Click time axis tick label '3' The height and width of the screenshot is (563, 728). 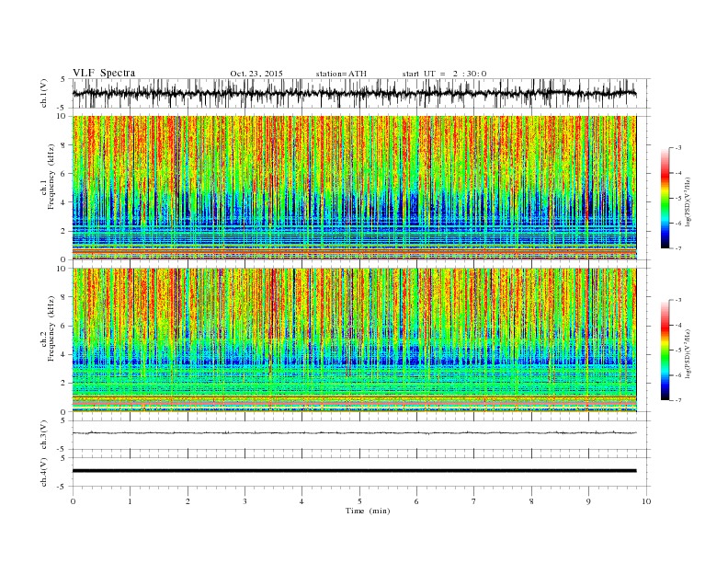pyautogui.click(x=245, y=501)
